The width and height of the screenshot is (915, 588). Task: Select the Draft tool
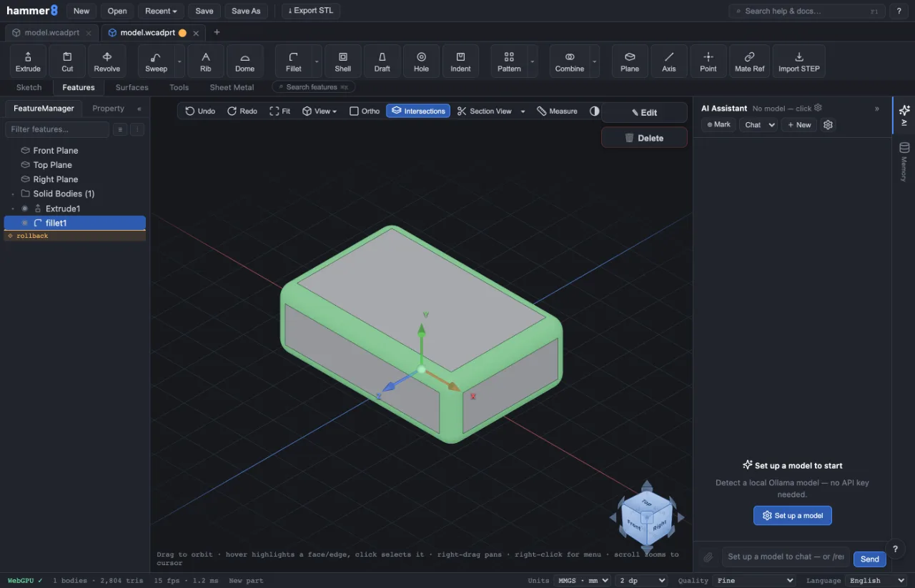coord(382,61)
